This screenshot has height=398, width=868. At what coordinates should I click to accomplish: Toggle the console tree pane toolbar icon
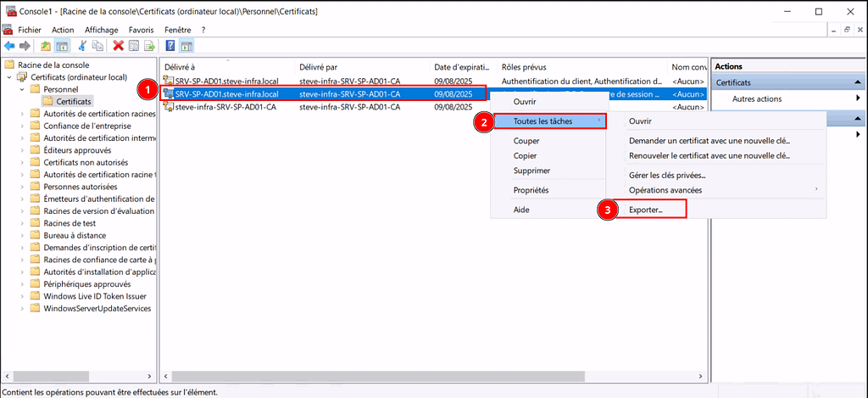(63, 46)
